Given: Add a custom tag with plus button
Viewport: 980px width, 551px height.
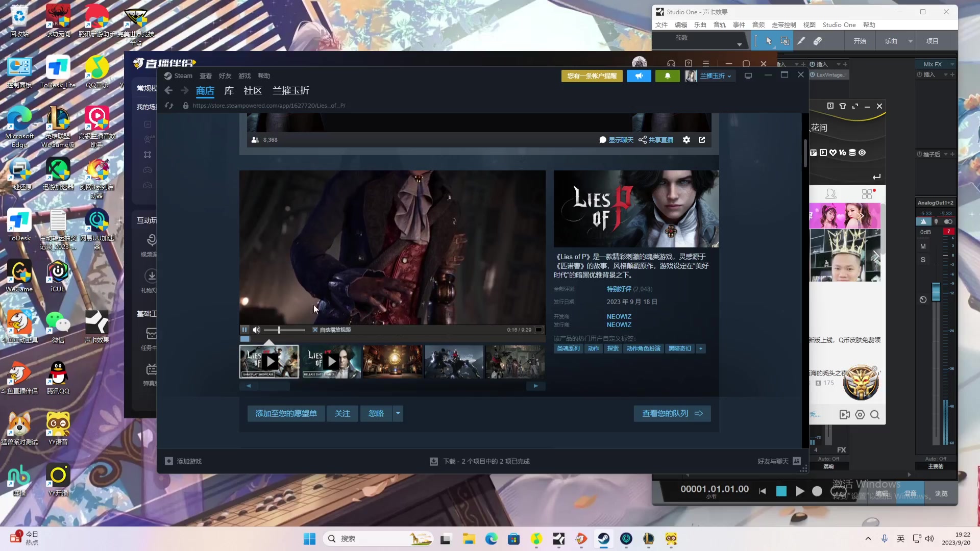Looking at the screenshot, I should [x=701, y=349].
